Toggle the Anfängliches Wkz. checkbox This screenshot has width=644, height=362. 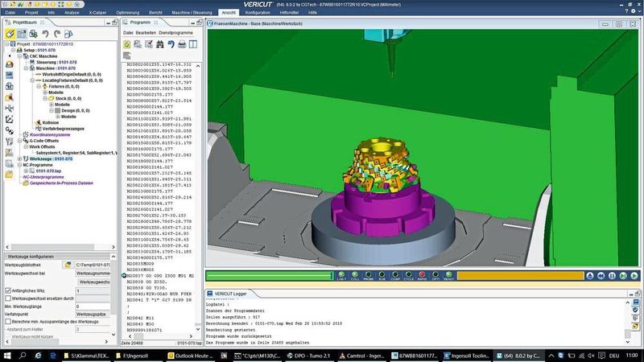click(8, 290)
